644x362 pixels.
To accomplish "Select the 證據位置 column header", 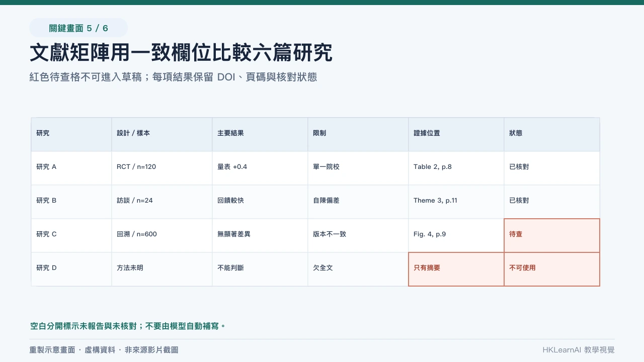I will (x=456, y=135).
